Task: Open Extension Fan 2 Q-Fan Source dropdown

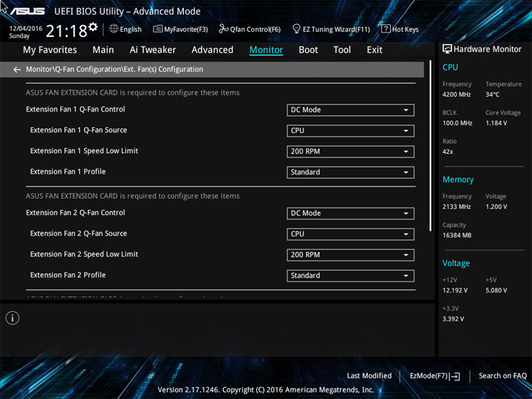Action: (x=350, y=234)
